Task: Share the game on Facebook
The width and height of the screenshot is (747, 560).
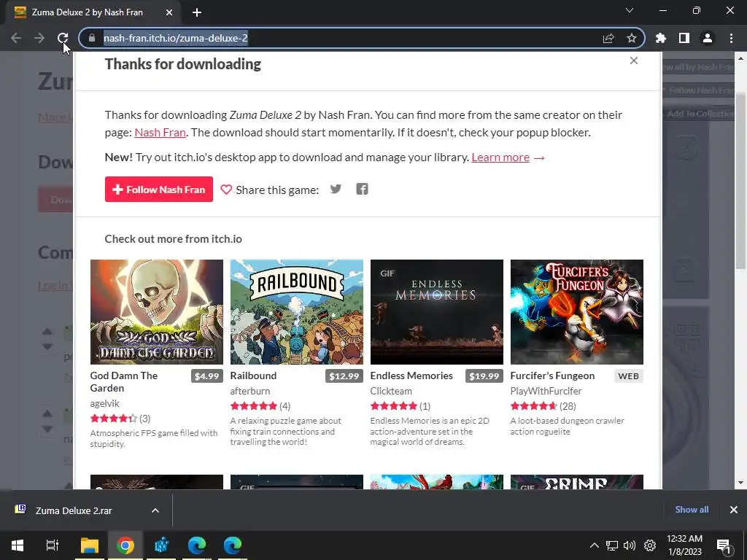Action: coord(362,189)
